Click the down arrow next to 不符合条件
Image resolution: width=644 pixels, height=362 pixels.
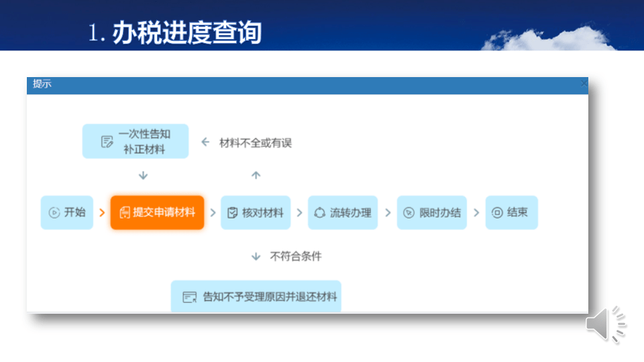pos(256,256)
